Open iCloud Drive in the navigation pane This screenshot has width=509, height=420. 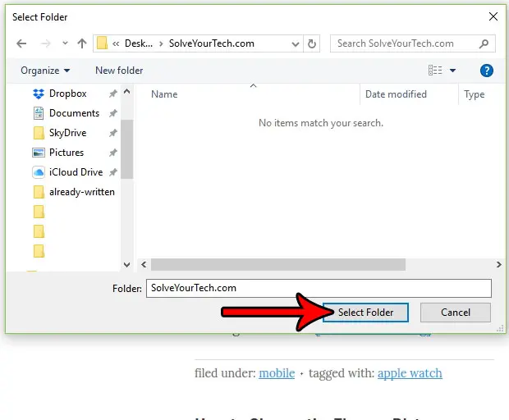click(x=76, y=172)
